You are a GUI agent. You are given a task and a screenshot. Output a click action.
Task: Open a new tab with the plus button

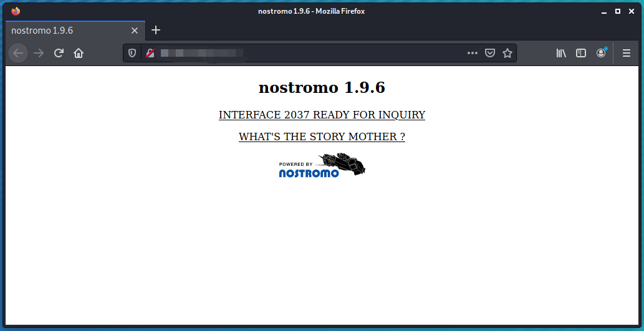click(156, 30)
